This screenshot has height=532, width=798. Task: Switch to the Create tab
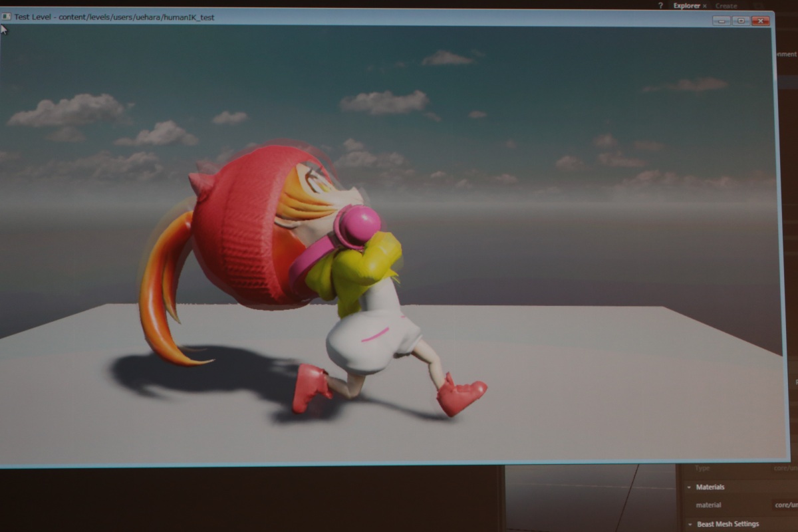(x=726, y=6)
